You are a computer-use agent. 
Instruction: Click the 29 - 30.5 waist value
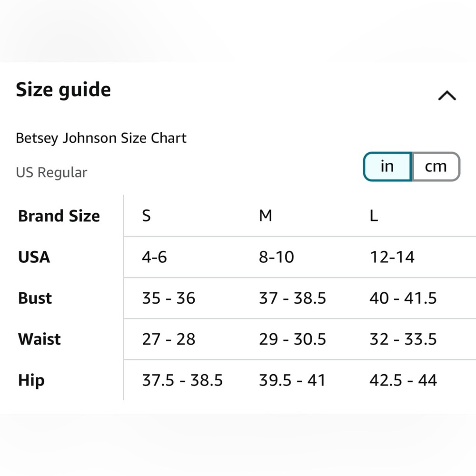pos(292,339)
